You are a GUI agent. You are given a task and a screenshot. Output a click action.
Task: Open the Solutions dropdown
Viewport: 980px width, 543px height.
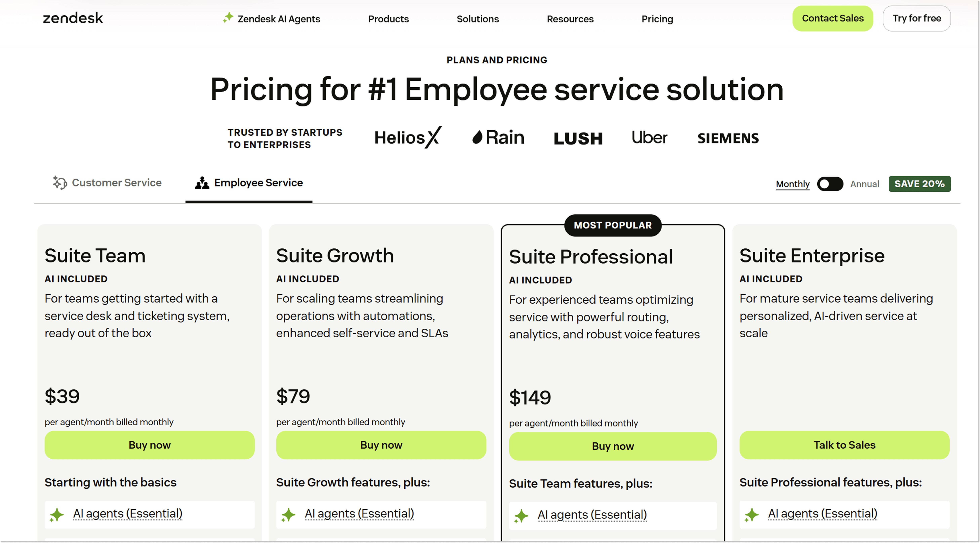(477, 19)
